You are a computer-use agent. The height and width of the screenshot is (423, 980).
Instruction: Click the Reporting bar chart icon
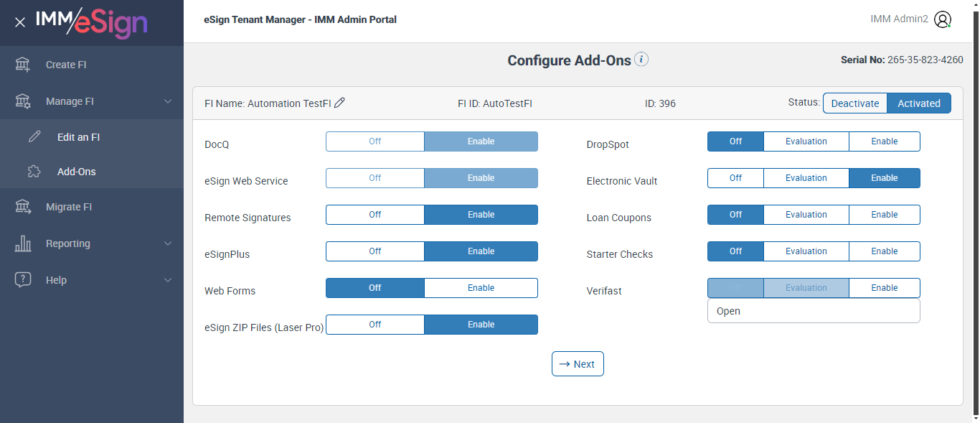click(x=23, y=243)
